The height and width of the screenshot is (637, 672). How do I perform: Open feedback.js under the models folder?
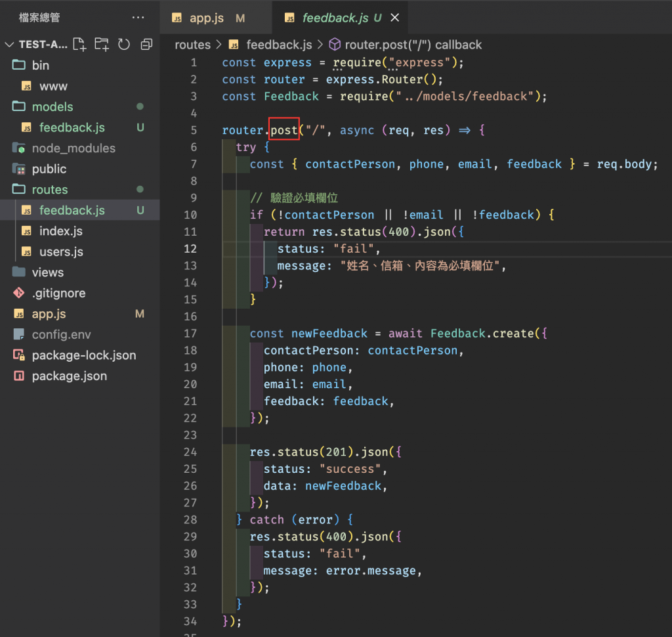[x=72, y=127]
